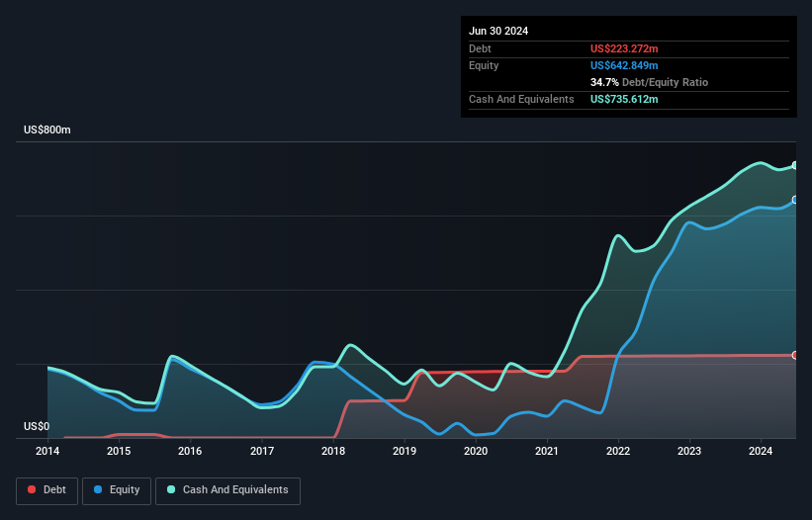The width and height of the screenshot is (812, 520).
Task: Click the 2016 x-axis label
Action: [x=190, y=451]
